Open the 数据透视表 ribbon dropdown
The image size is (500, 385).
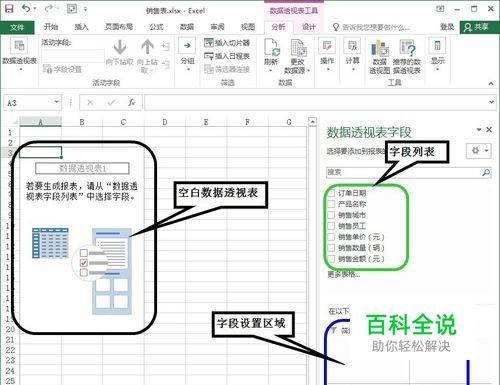pyautogui.click(x=20, y=55)
